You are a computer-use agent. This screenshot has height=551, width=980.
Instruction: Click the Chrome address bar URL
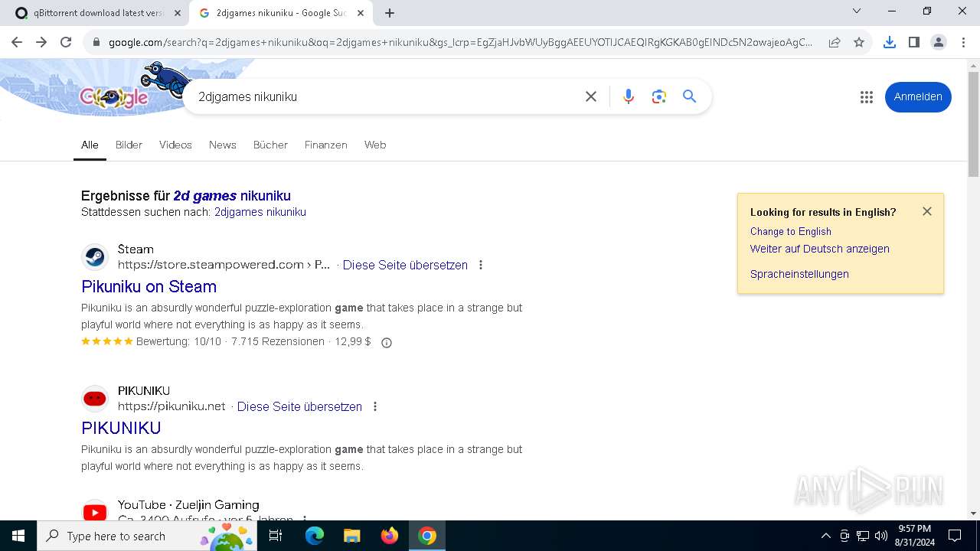(459, 43)
